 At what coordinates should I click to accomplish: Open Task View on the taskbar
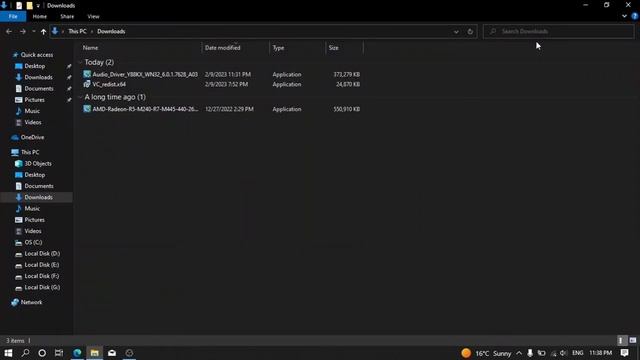(59, 353)
